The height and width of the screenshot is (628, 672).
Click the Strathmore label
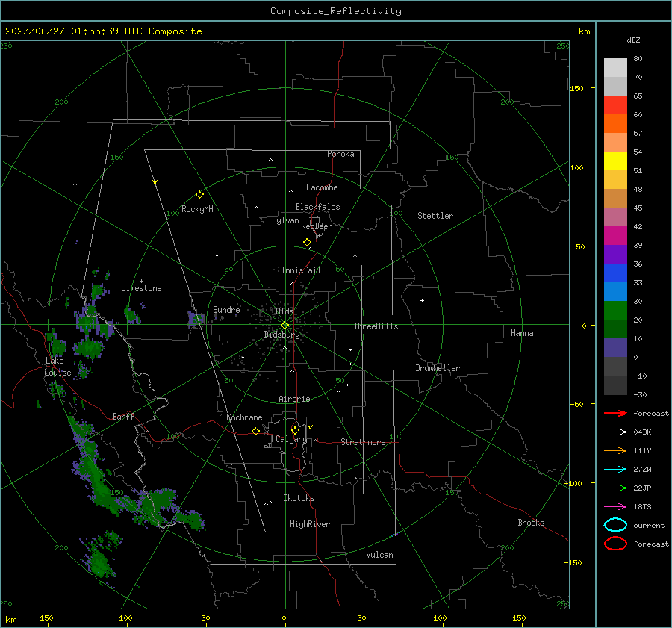click(363, 442)
